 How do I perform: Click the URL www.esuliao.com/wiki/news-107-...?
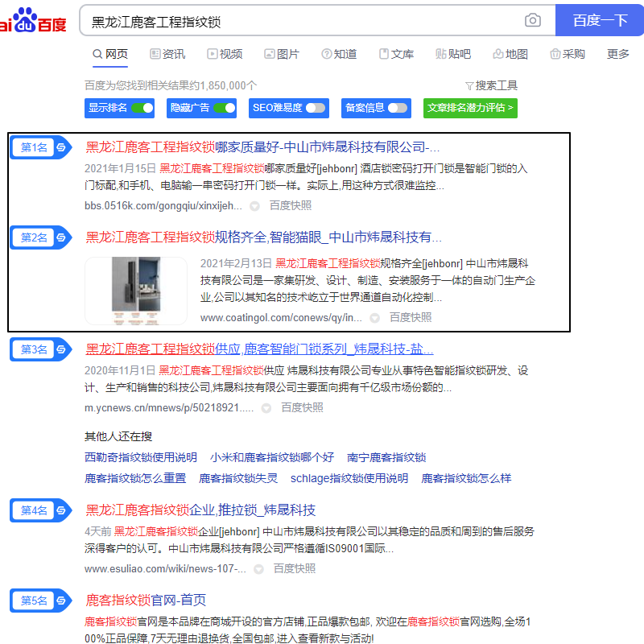(x=166, y=569)
